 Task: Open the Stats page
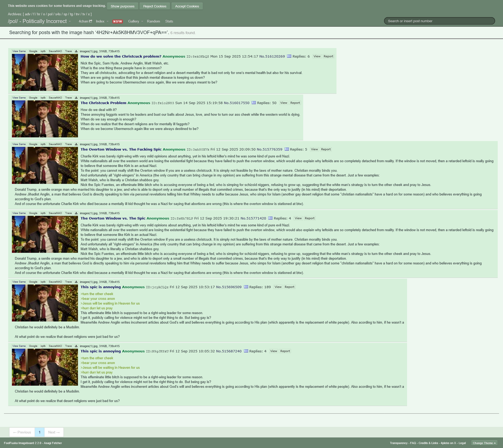tap(169, 21)
